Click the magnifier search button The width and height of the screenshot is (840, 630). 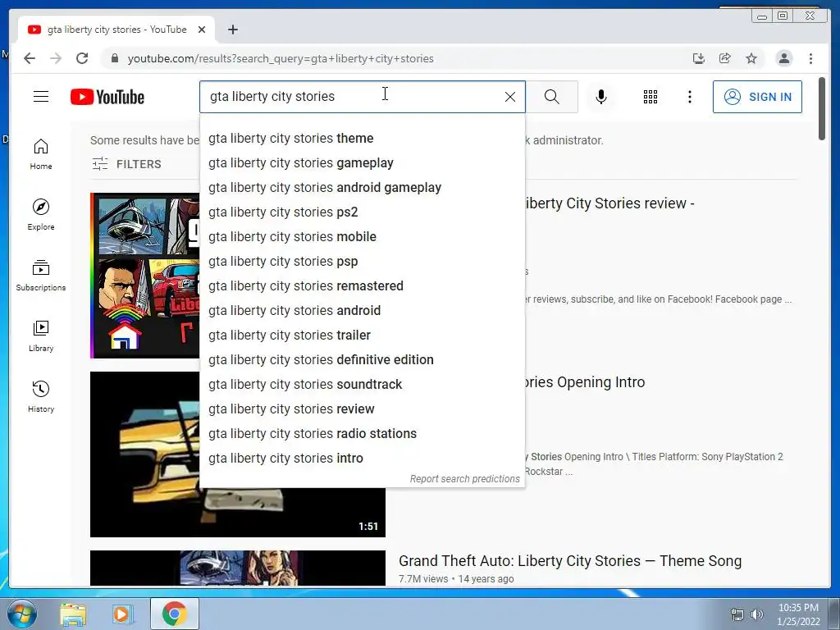pyautogui.click(x=552, y=97)
